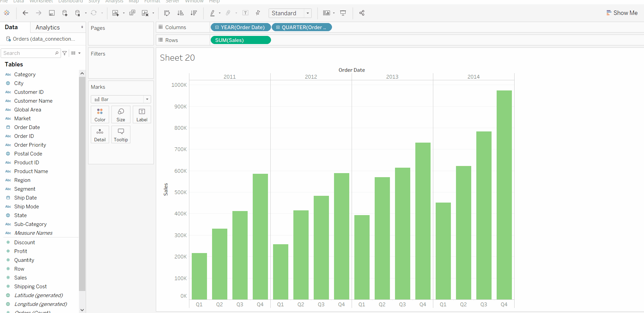Redo the action with forward arrow
Viewport: 644px width, 313px height.
point(39,13)
